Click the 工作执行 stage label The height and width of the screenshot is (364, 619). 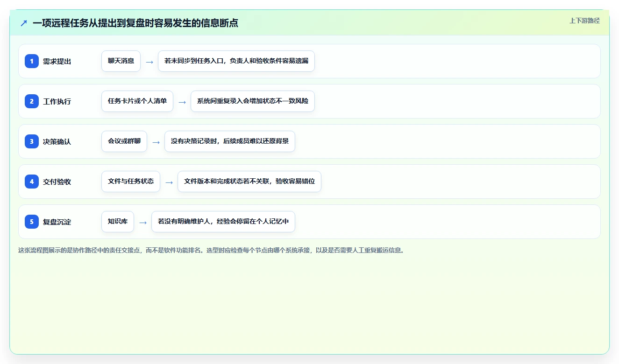(x=57, y=101)
